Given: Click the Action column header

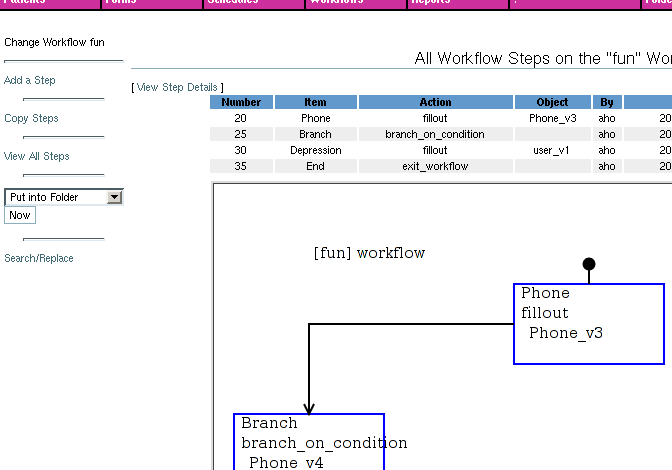Looking at the screenshot, I should pos(435,102).
